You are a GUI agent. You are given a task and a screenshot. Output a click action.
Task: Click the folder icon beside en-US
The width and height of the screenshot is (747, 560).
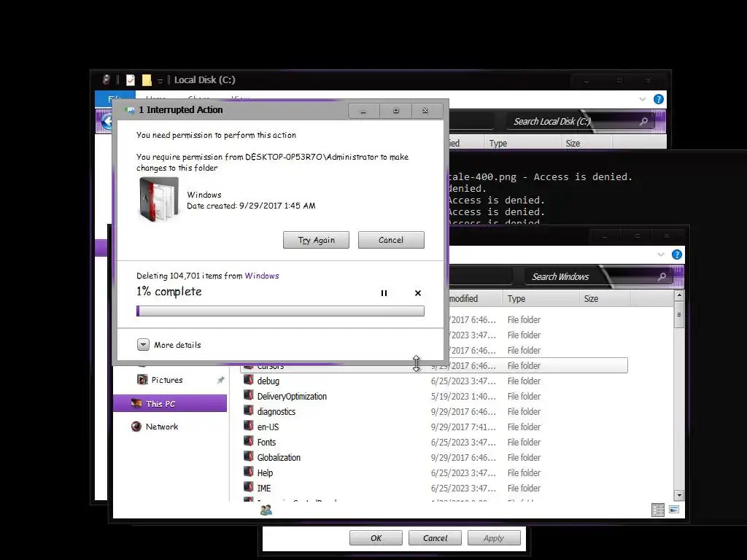click(x=248, y=426)
